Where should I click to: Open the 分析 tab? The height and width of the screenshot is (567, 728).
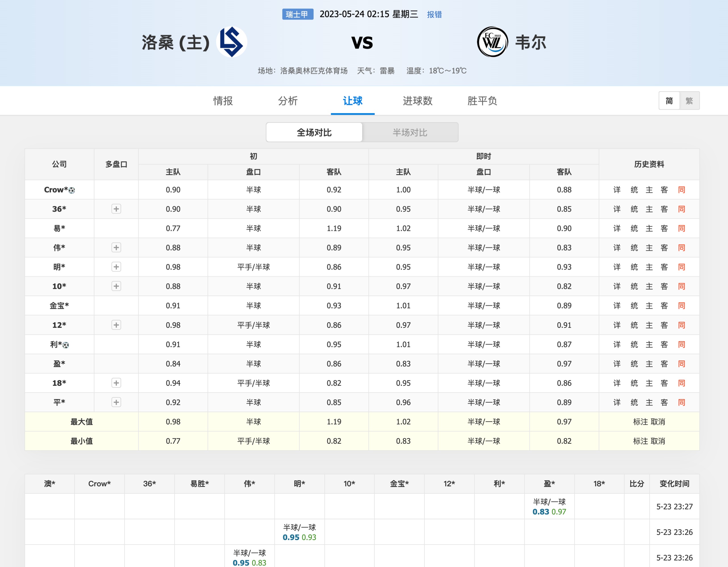point(288,101)
